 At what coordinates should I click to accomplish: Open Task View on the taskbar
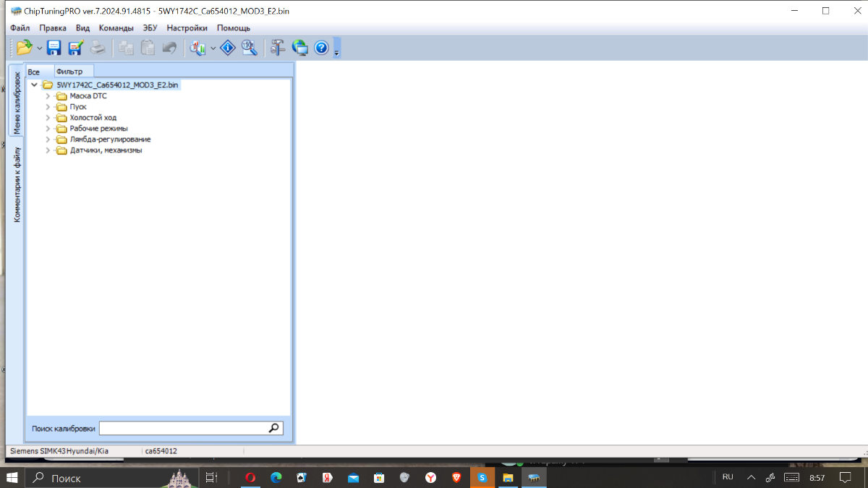tap(211, 477)
